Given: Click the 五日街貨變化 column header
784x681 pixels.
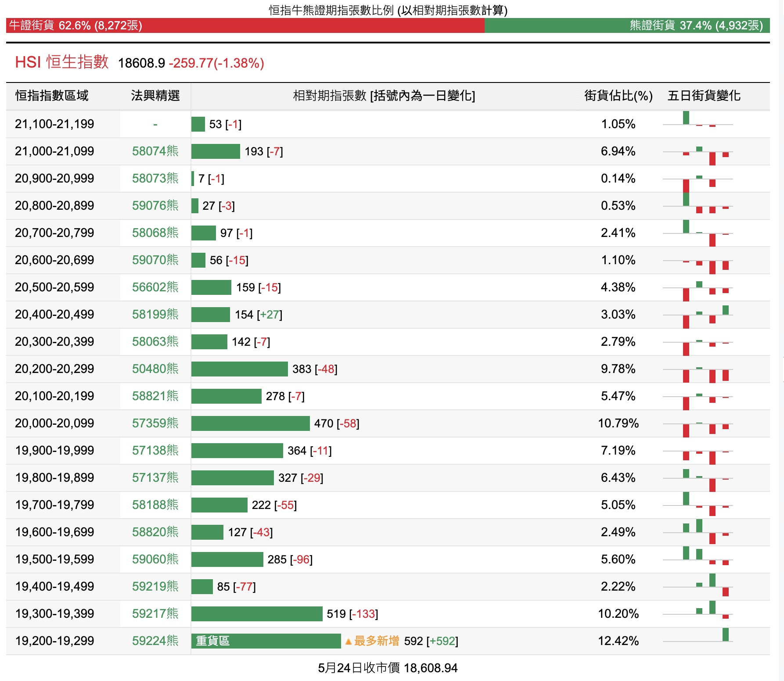Looking at the screenshot, I should click(x=704, y=96).
